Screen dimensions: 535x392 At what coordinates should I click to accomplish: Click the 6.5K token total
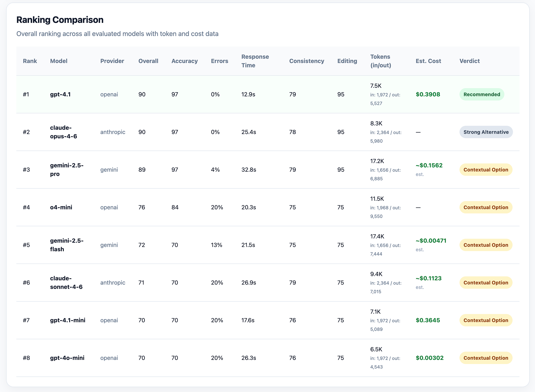(x=376, y=349)
